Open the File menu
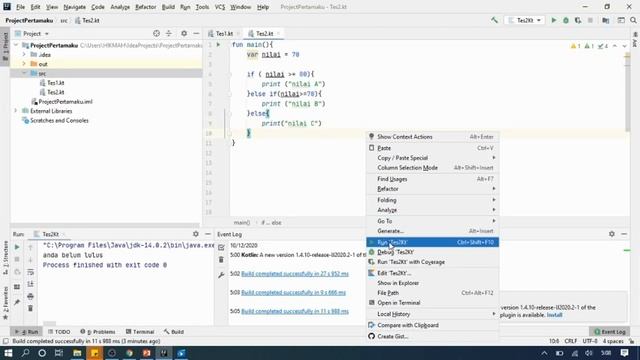The image size is (640, 360). (x=20, y=7)
